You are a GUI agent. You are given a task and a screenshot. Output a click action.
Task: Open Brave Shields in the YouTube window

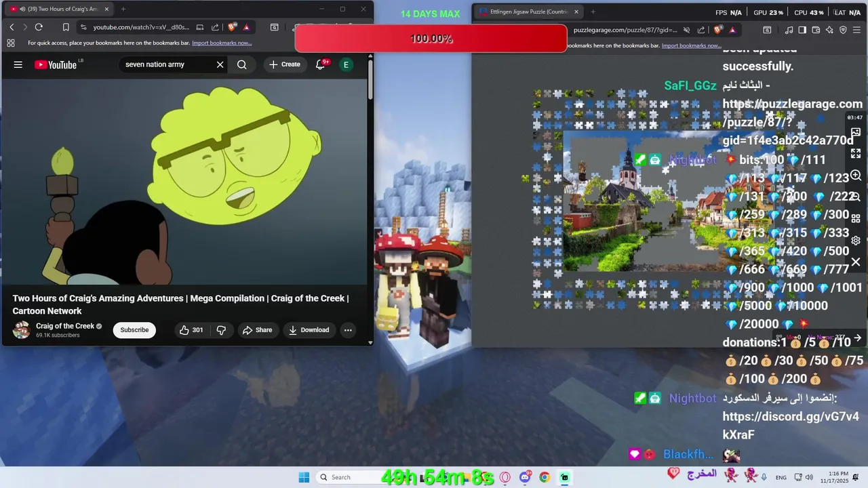[x=233, y=27]
